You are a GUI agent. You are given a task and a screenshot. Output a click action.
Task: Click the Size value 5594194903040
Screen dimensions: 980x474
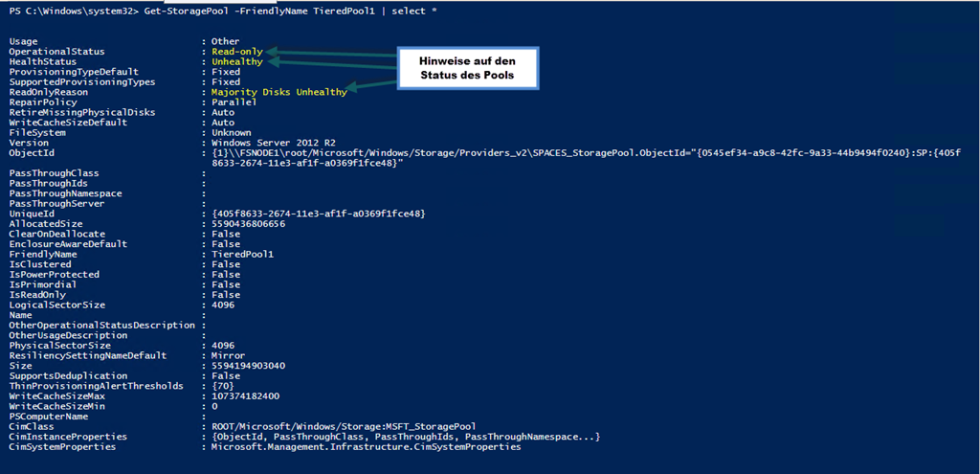[x=249, y=366]
